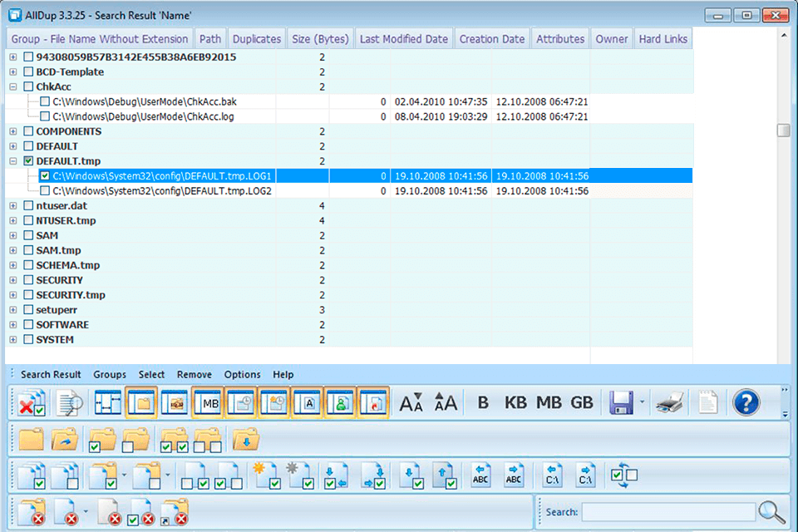798x532 pixels.
Task: Uncheck the DEFAULT.tmp.LOG1 file checkbox
Action: tap(44, 175)
